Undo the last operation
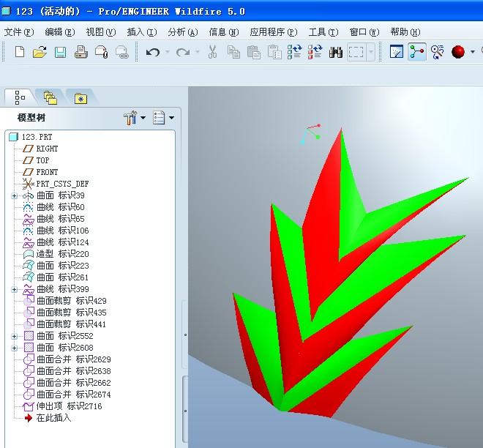Screen dimensions: 483x448 pos(153,52)
